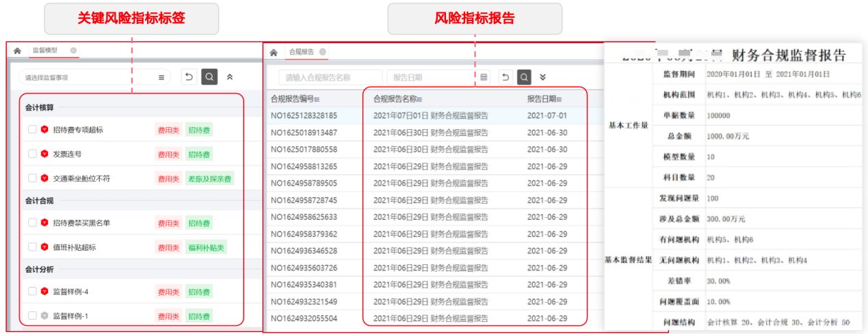This screenshot has width=868, height=334.
Task: Open the 请选择监督事项 dropdown list icon
Action: pyautogui.click(x=161, y=78)
